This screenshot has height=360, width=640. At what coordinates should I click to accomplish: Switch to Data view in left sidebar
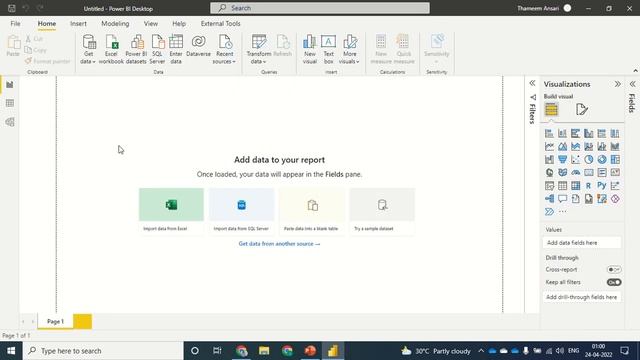click(10, 103)
